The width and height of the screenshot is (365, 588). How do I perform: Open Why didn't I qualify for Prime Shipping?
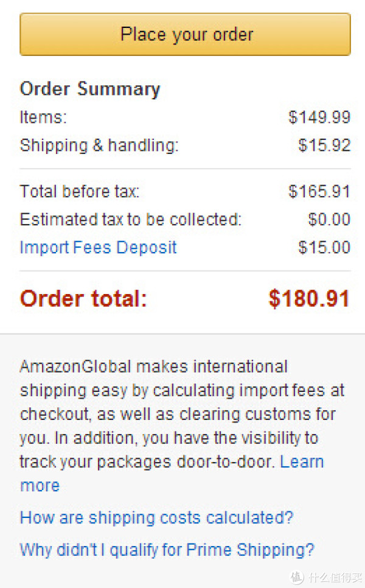[x=167, y=550]
